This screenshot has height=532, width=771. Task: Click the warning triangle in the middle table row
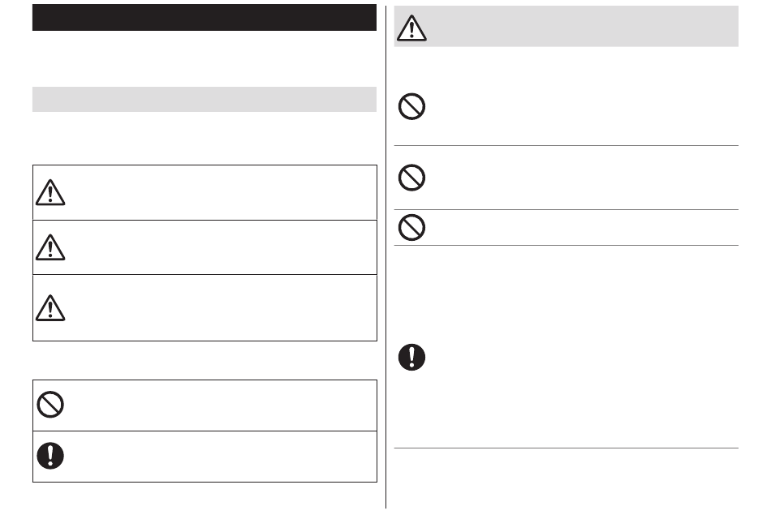pyautogui.click(x=50, y=247)
